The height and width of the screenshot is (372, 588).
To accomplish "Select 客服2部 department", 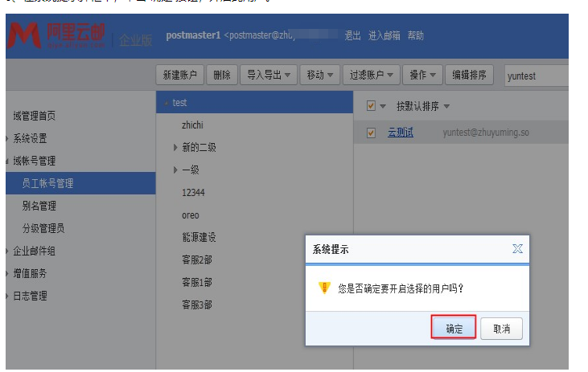I will tap(197, 260).
